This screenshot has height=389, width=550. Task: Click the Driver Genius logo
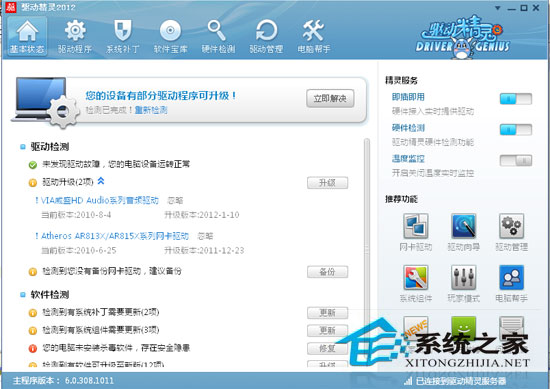click(462, 38)
